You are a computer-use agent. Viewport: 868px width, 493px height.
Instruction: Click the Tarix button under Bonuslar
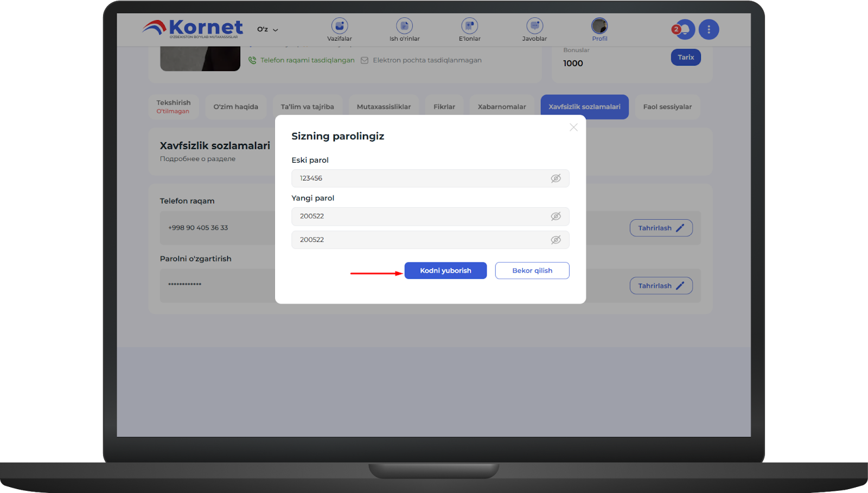tap(686, 57)
